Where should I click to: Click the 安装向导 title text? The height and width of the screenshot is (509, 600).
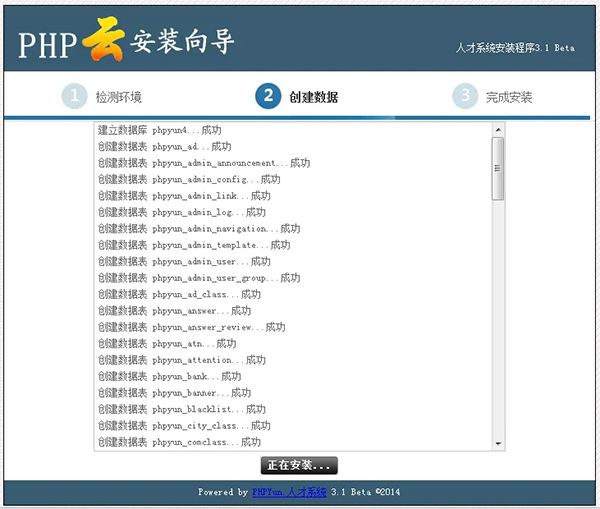[x=183, y=41]
